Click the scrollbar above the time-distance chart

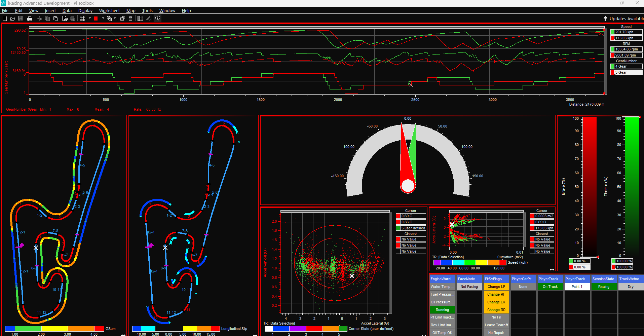click(x=316, y=28)
